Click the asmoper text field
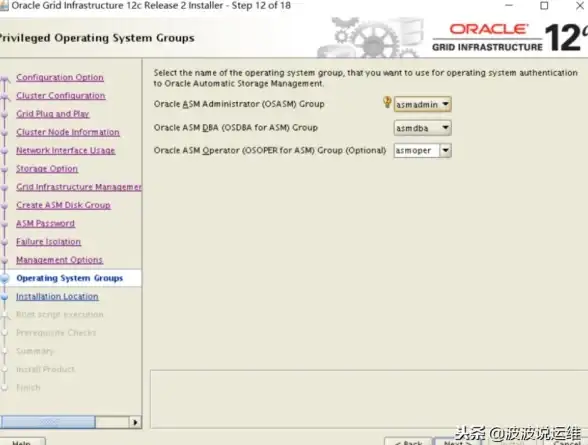The width and height of the screenshot is (588, 445). click(417, 151)
